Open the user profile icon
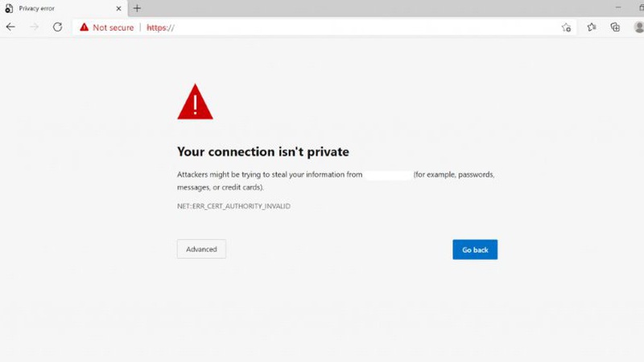 coord(638,27)
